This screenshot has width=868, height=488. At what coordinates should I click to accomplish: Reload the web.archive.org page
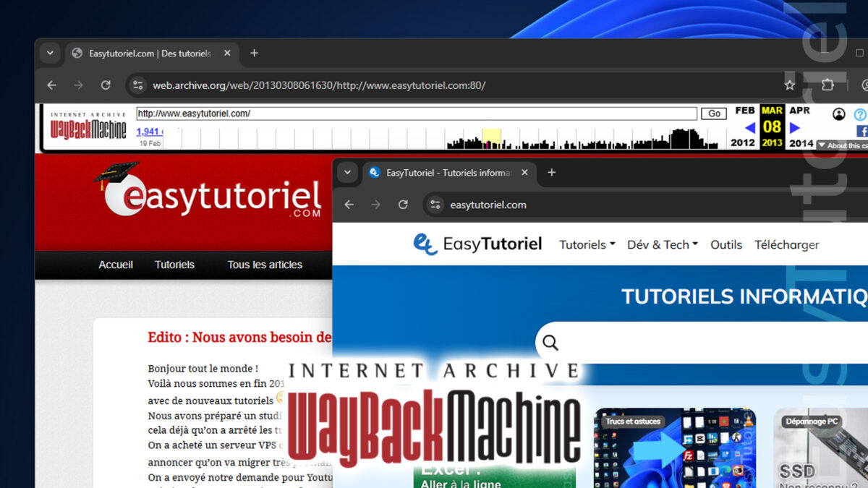pyautogui.click(x=106, y=85)
